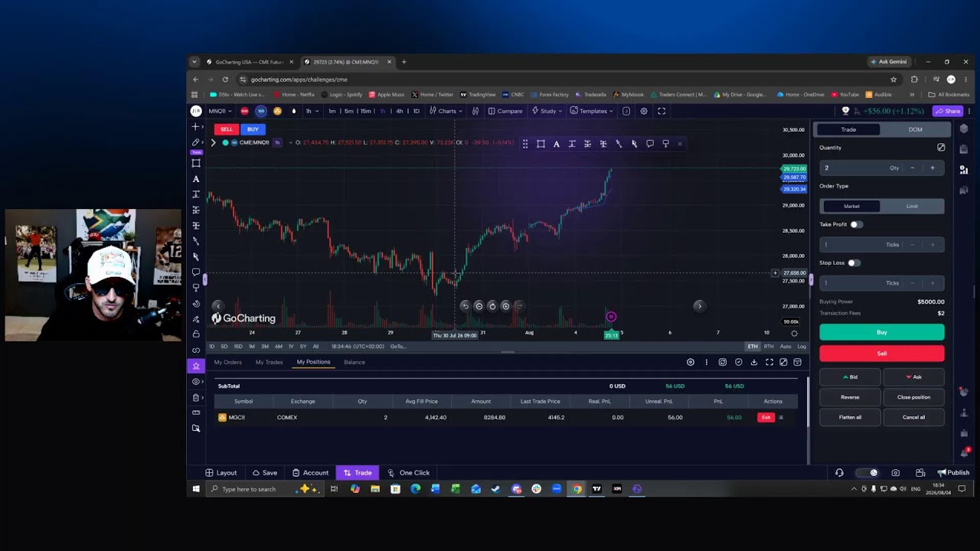Click the red Sell button in trade panel
This screenshot has width=980, height=551.
pos(882,354)
